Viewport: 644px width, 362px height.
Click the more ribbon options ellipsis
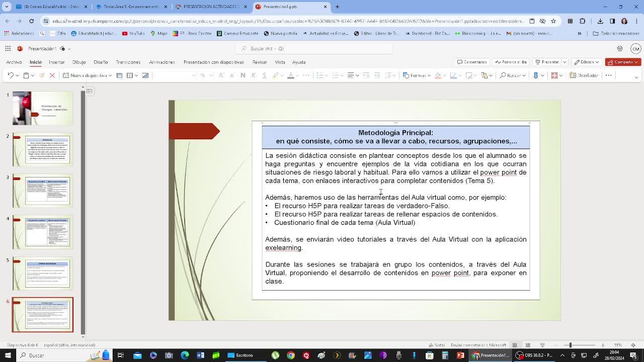click(x=608, y=75)
